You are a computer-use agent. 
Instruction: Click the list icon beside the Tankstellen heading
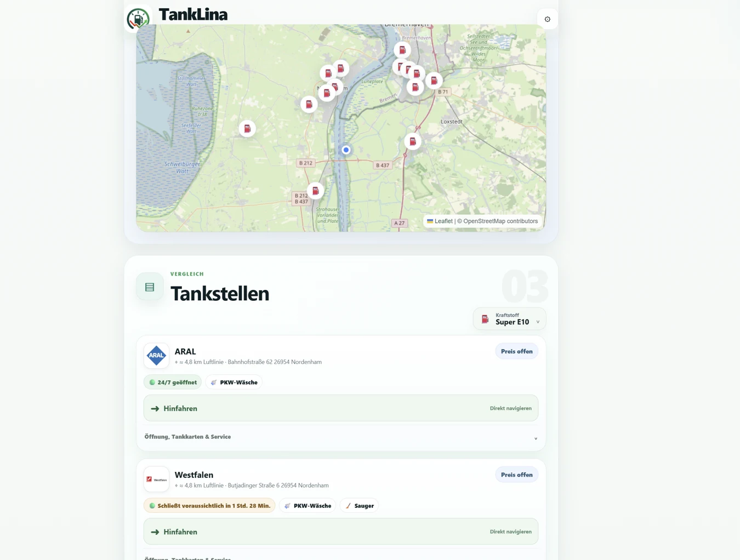150,287
